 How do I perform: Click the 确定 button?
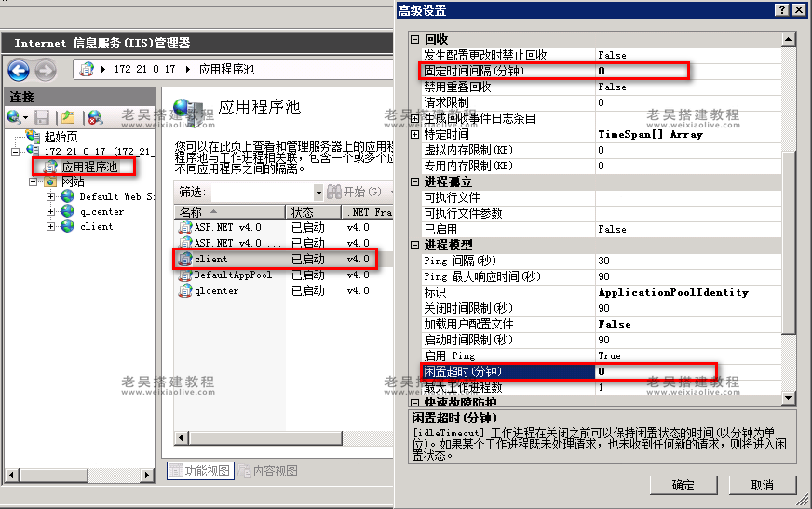coord(683,485)
